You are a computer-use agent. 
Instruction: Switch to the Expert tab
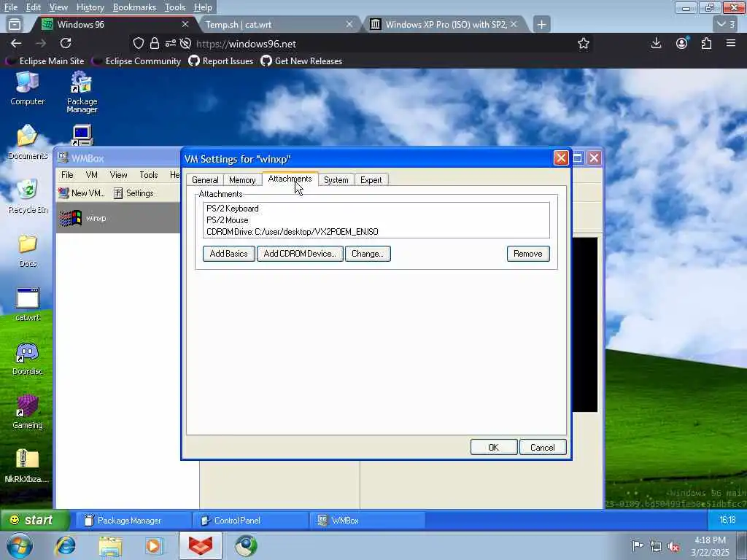pos(371,180)
